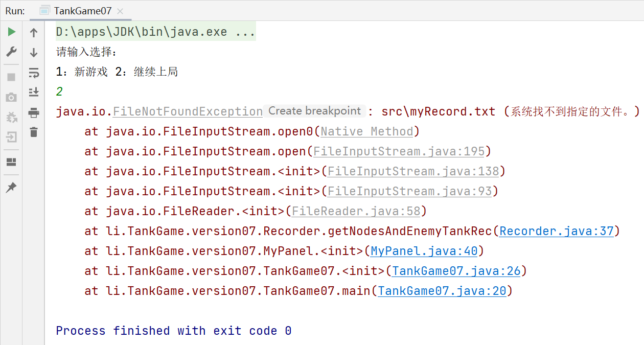Open TankGame07.java:20 link
Viewport: 644px width, 345px height.
[442, 291]
